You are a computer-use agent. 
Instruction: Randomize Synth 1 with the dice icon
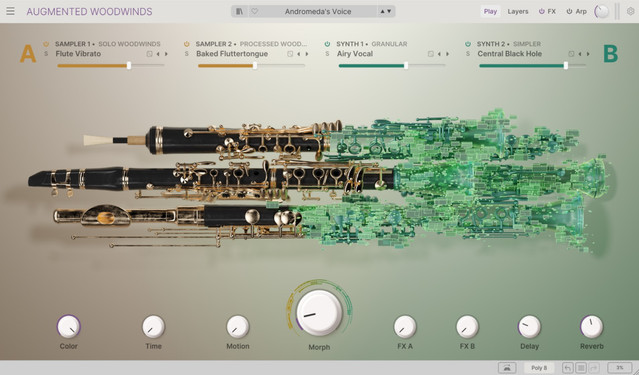pos(430,54)
